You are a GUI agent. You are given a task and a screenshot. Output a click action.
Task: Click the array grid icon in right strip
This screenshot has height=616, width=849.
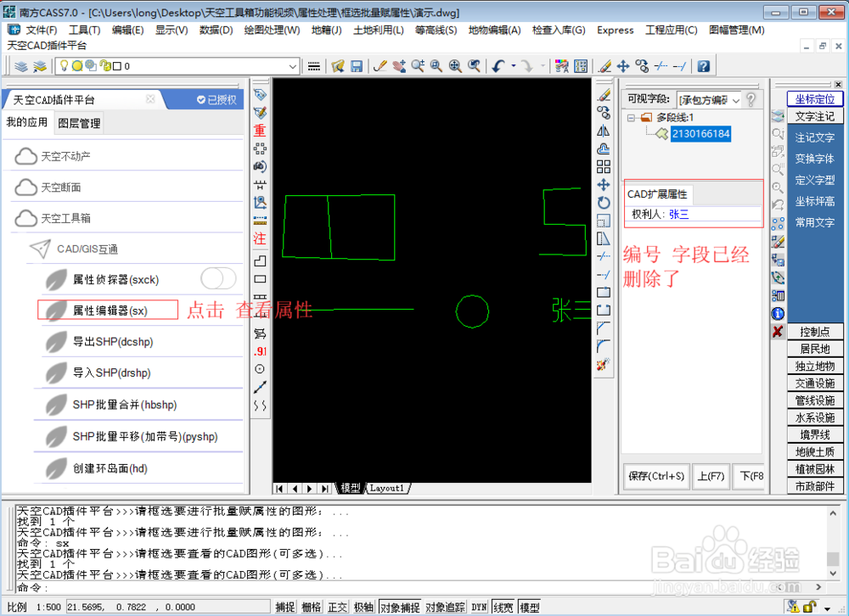603,166
